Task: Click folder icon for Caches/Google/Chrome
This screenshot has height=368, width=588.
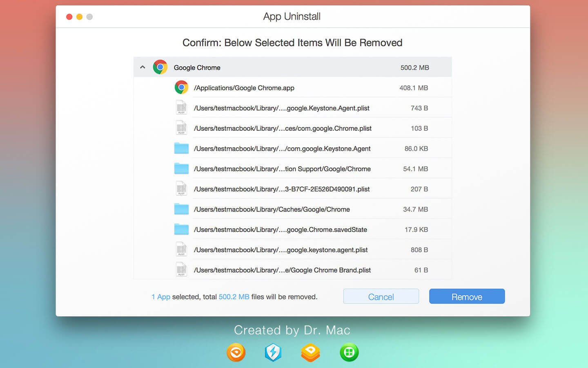Action: (x=181, y=209)
